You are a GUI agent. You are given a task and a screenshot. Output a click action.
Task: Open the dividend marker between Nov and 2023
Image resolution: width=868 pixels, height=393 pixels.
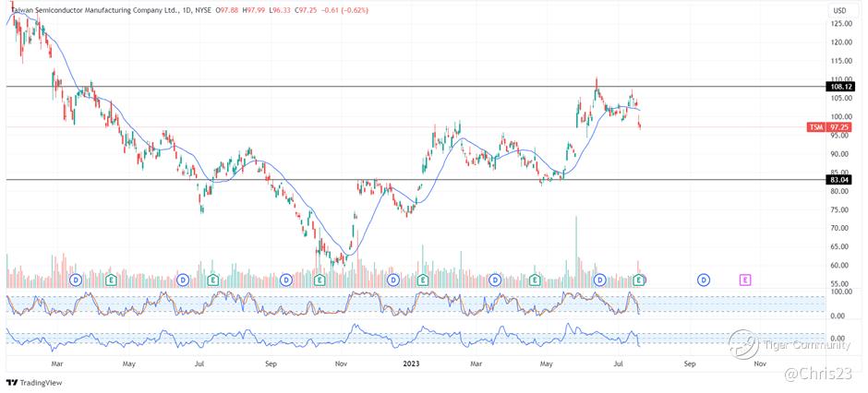click(x=392, y=280)
